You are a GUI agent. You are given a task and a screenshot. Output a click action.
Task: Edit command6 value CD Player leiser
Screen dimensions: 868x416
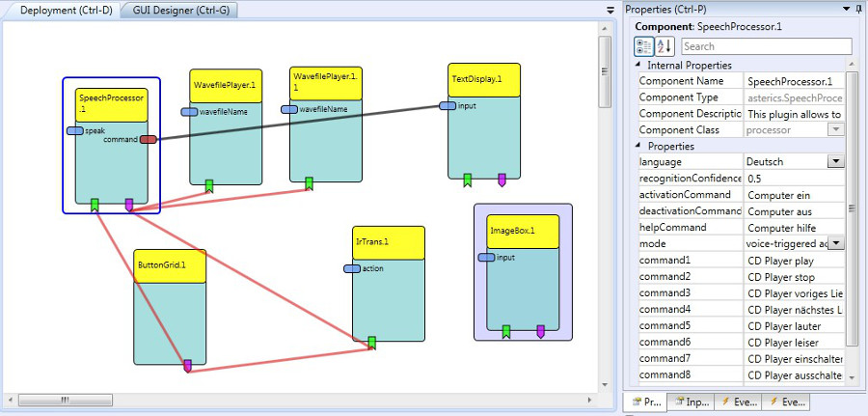click(x=795, y=342)
